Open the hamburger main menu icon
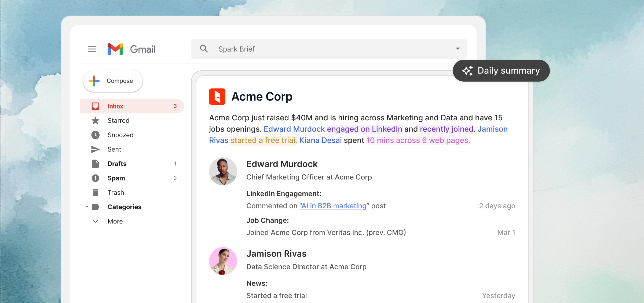Viewport: 644px width, 303px height. coord(92,49)
